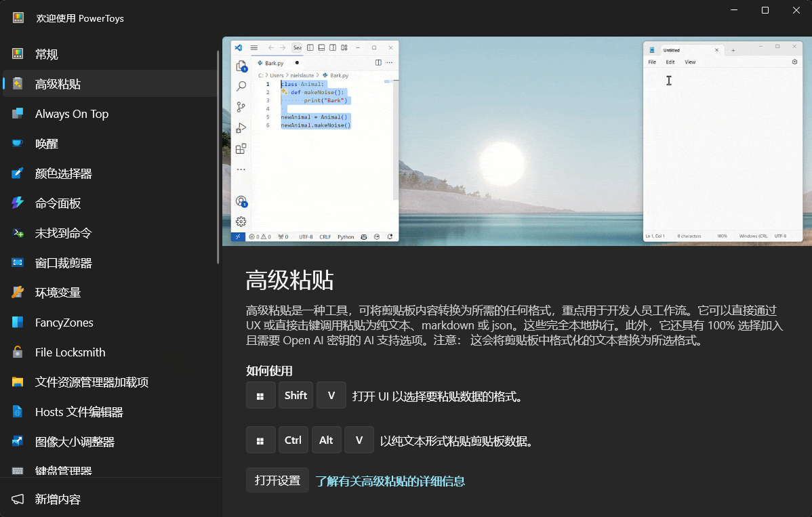The height and width of the screenshot is (517, 812).
Task: Click the Windows key before Ctrl
Action: point(260,440)
